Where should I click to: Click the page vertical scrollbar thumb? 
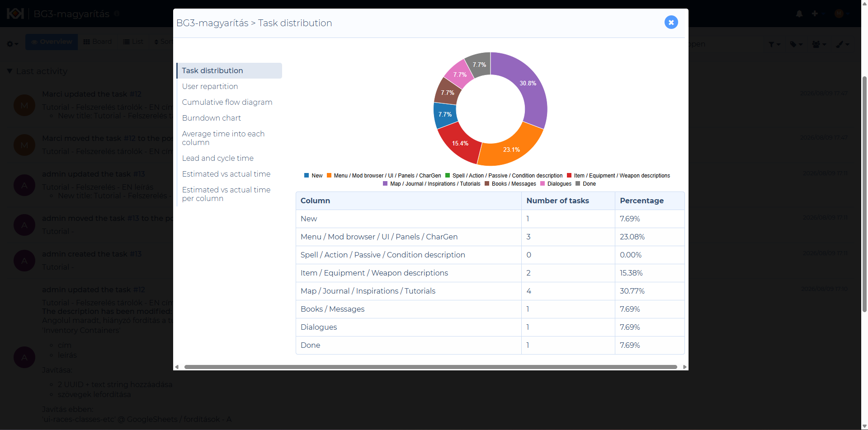click(x=864, y=194)
